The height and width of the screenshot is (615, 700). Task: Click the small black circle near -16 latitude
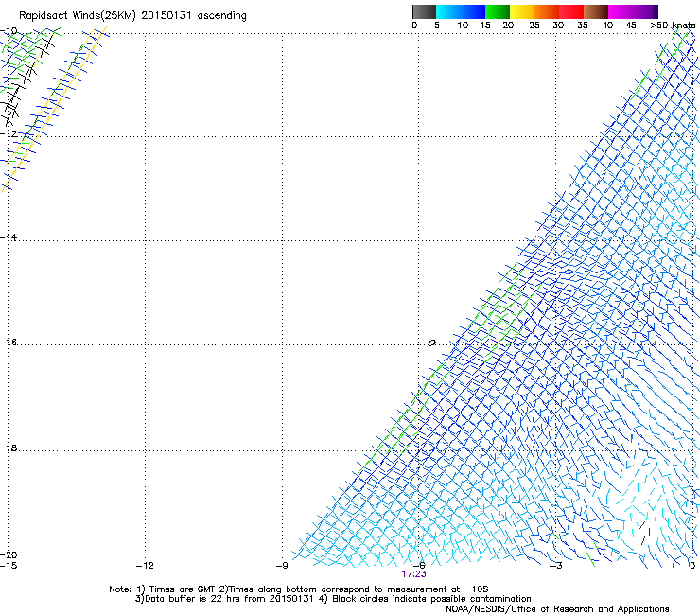(x=431, y=343)
